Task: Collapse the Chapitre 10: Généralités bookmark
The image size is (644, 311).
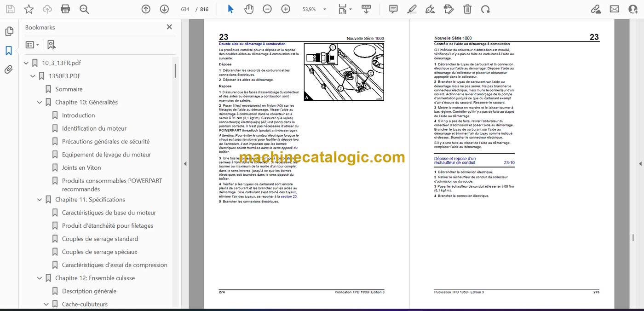Action: point(40,102)
